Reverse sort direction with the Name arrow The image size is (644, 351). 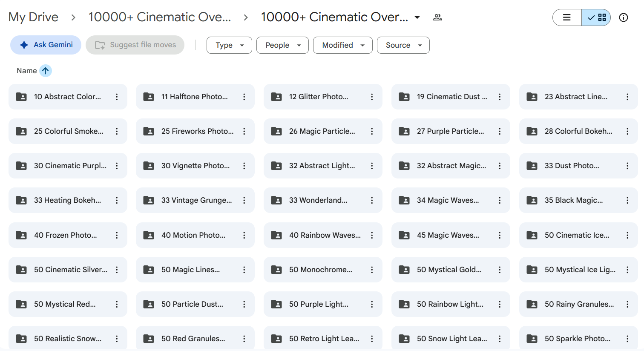tap(46, 71)
